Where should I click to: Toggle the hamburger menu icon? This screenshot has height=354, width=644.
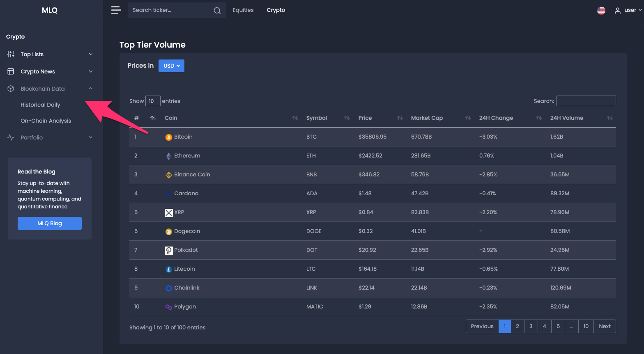coord(116,10)
